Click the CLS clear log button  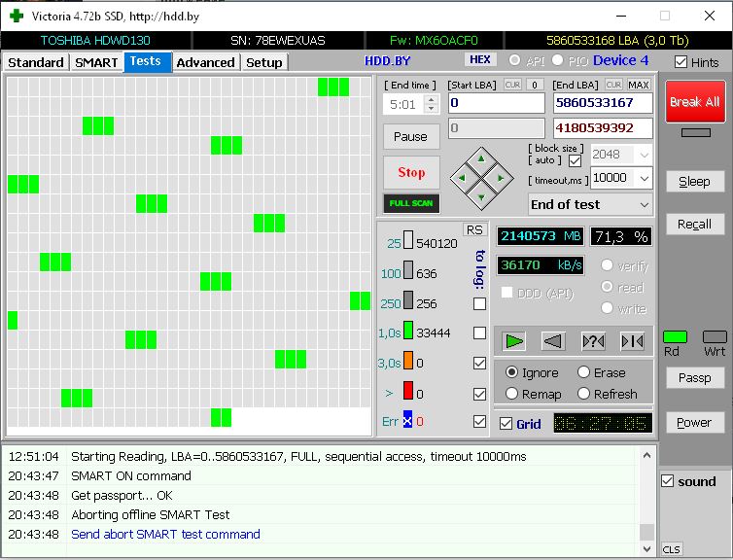coord(672,549)
